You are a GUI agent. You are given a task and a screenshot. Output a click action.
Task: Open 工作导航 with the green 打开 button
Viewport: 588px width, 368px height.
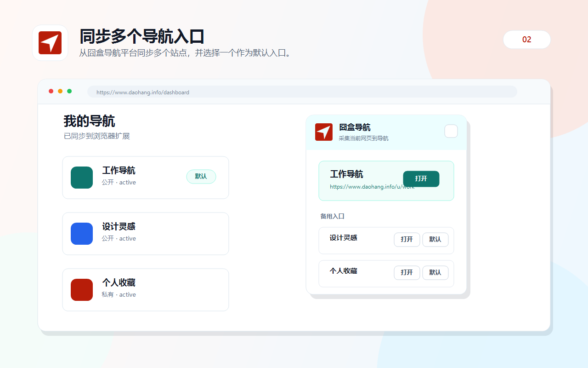coord(421,179)
